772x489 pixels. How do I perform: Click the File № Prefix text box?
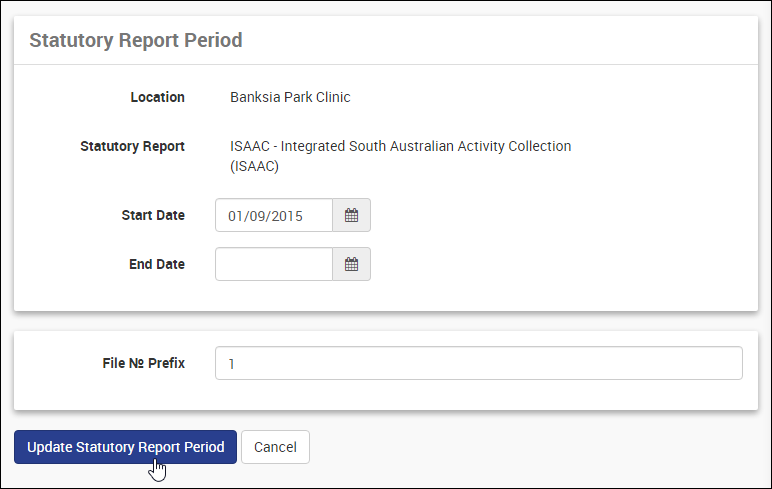478,363
